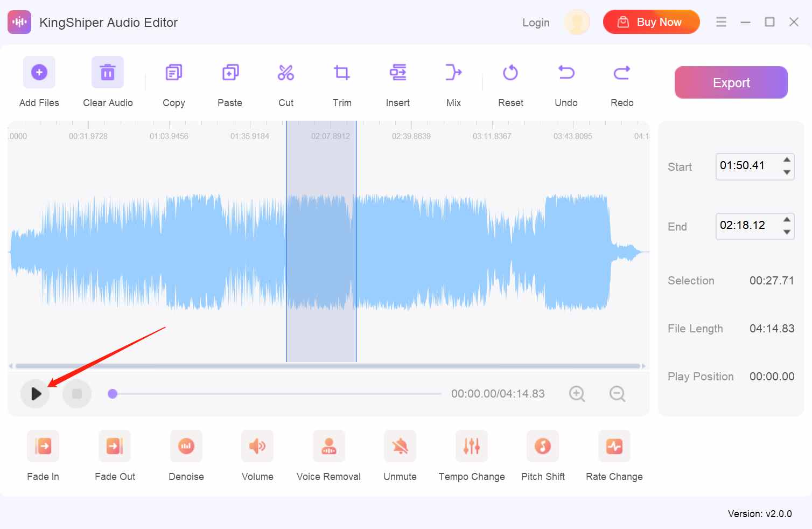Cut the selected audio with scissors icon
Viewport: 812px width, 529px height.
286,72
